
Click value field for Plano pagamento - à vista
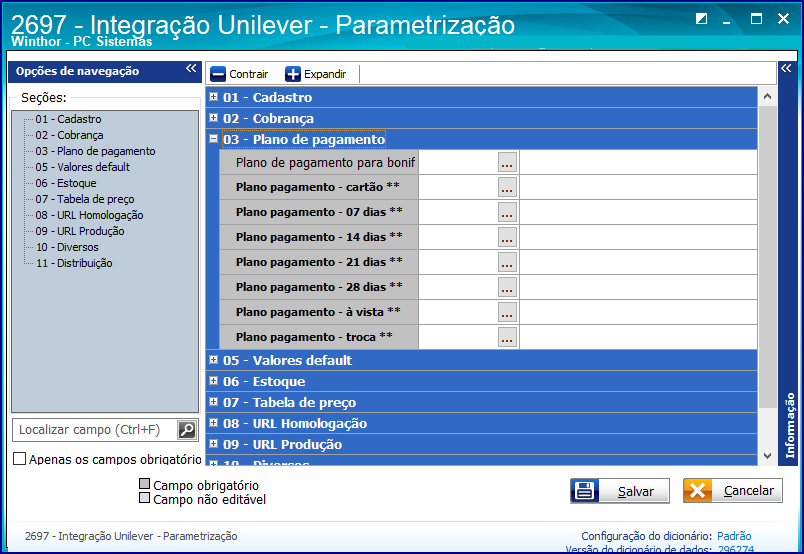(x=458, y=312)
